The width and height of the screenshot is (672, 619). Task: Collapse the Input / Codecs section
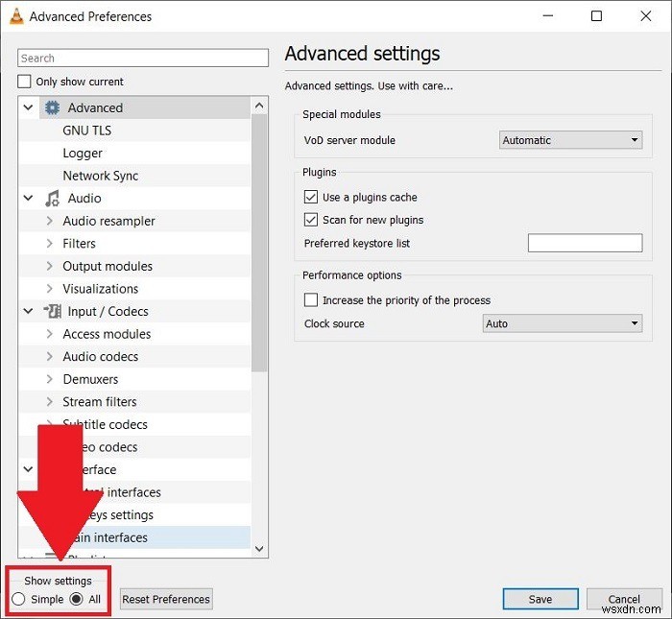[x=28, y=311]
